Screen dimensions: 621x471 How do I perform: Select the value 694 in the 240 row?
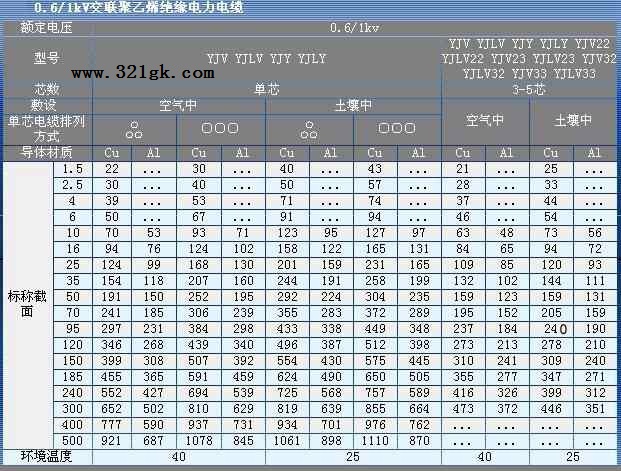pos(198,393)
